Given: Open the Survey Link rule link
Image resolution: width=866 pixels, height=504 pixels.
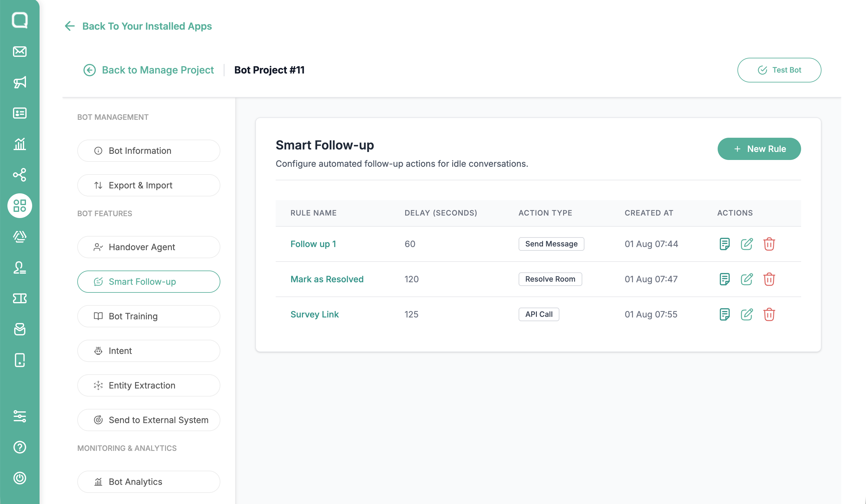Looking at the screenshot, I should 314,314.
